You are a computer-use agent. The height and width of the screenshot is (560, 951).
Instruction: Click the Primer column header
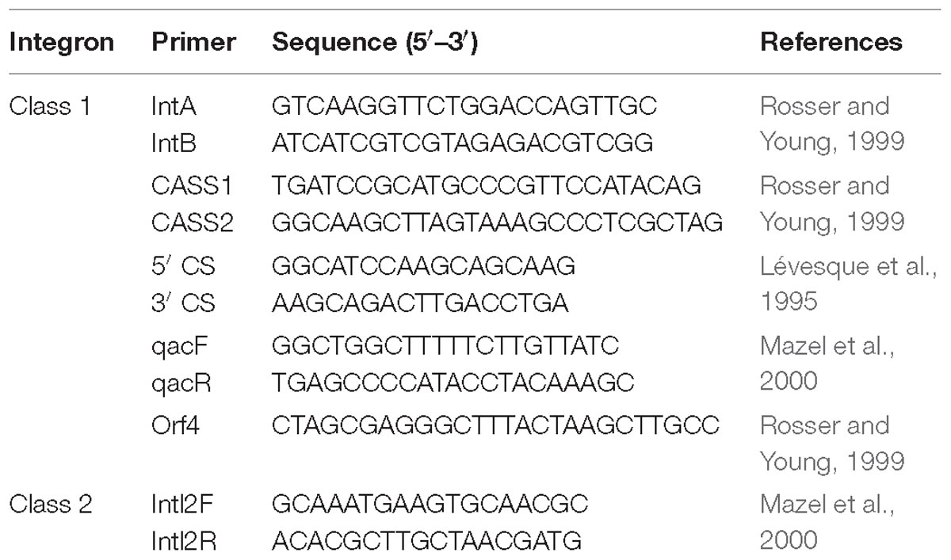pos(193,41)
